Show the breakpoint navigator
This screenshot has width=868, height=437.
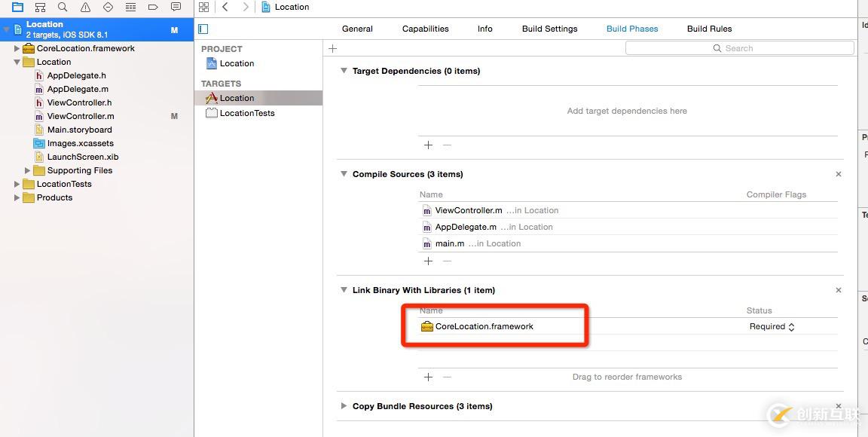[x=153, y=7]
